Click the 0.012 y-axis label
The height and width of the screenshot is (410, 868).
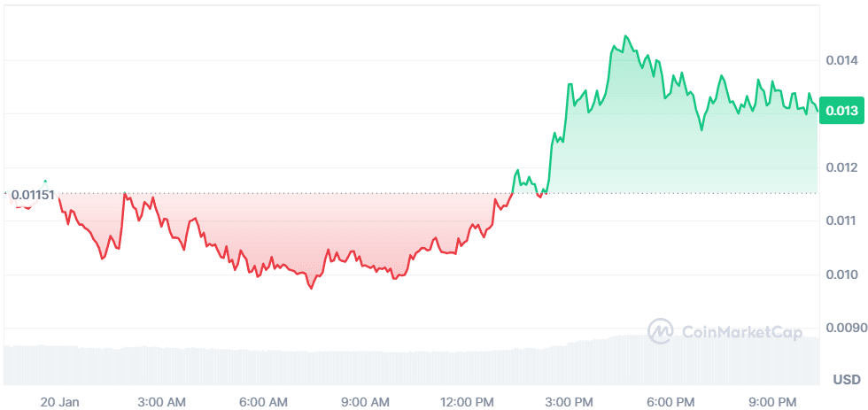pyautogui.click(x=841, y=167)
